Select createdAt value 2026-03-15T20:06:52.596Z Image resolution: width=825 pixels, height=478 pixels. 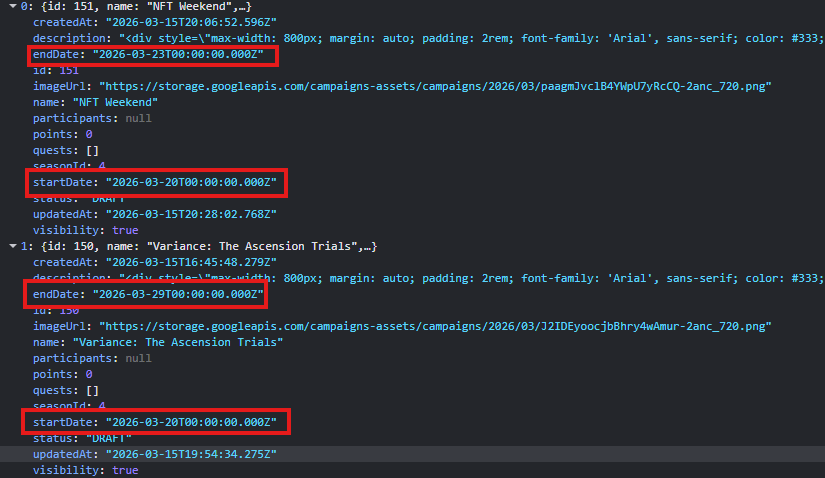tap(191, 22)
